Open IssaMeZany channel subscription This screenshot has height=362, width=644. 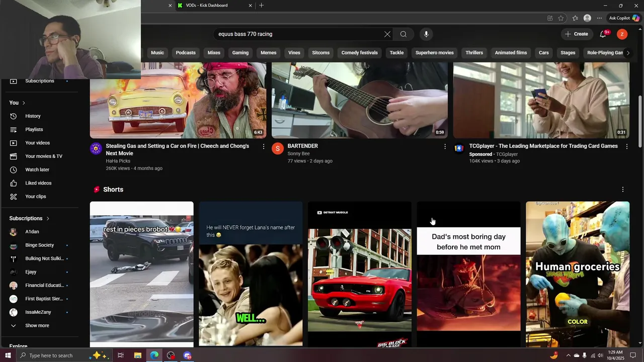(39, 312)
